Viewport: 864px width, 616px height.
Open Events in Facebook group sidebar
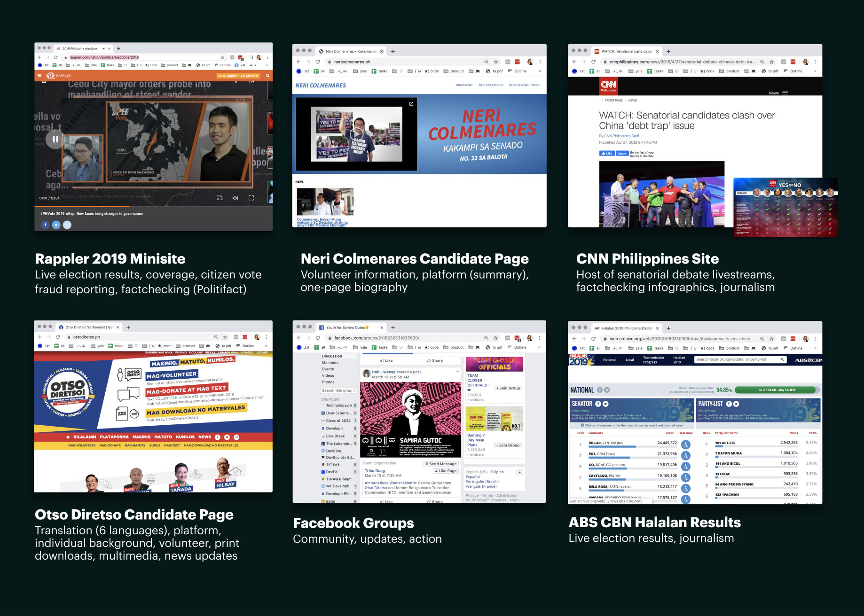328,369
